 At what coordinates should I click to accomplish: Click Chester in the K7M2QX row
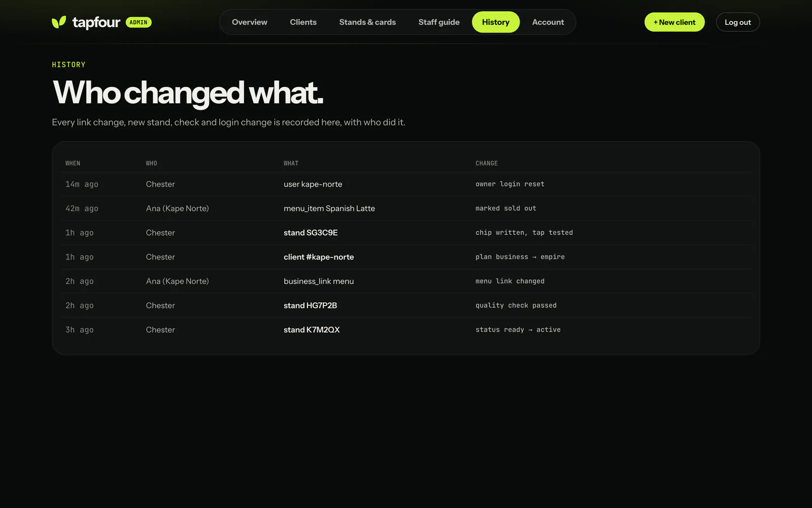click(x=160, y=330)
